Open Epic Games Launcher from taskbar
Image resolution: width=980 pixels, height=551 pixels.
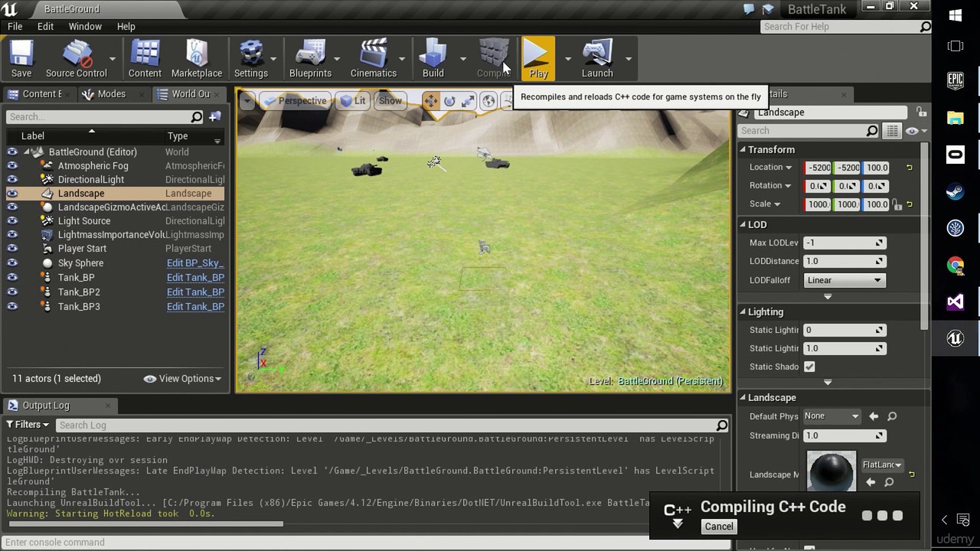point(955,80)
